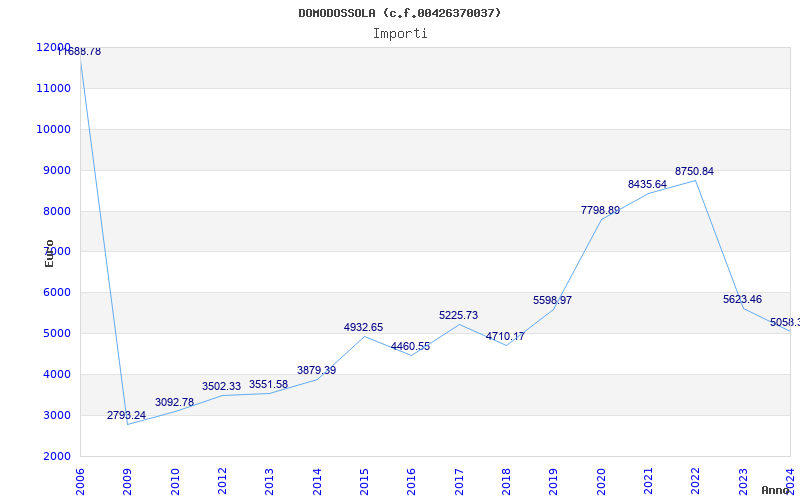
Task: Click the 8435.64 data label
Action: [647, 185]
